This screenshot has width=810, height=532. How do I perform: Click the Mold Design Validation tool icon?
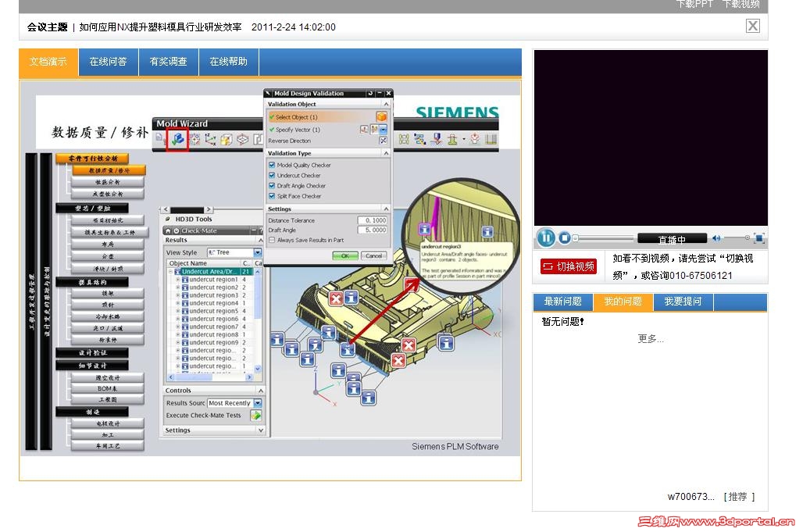point(178,139)
